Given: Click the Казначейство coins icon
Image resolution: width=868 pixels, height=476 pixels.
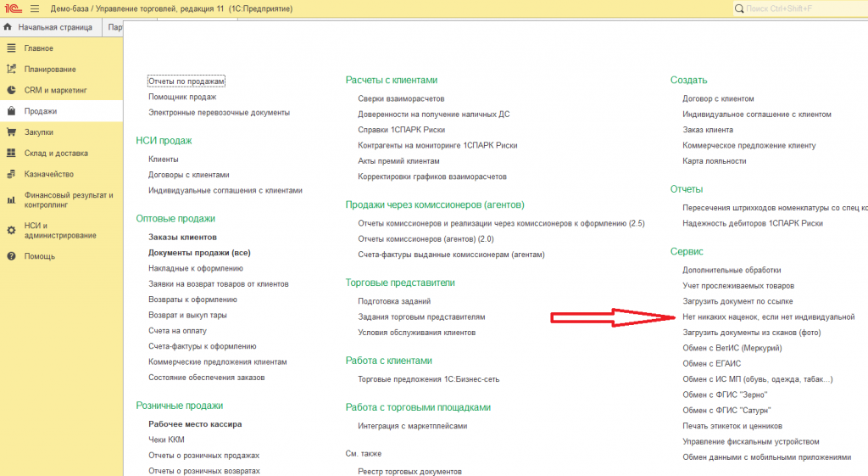Looking at the screenshot, I should [x=11, y=174].
